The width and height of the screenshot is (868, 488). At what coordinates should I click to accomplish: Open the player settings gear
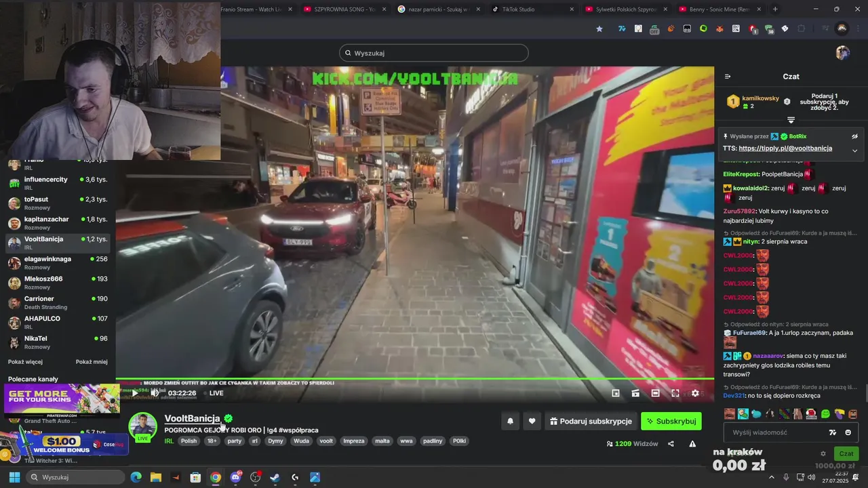tap(695, 393)
